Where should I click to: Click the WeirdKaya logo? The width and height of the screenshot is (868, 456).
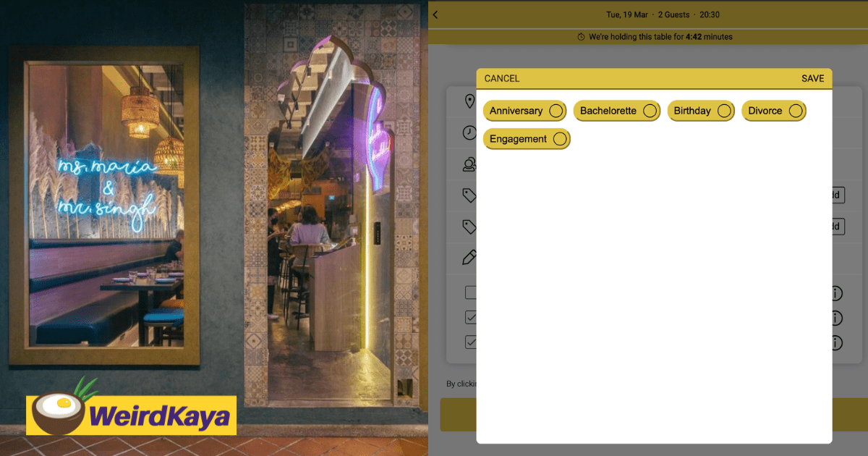[x=132, y=415]
